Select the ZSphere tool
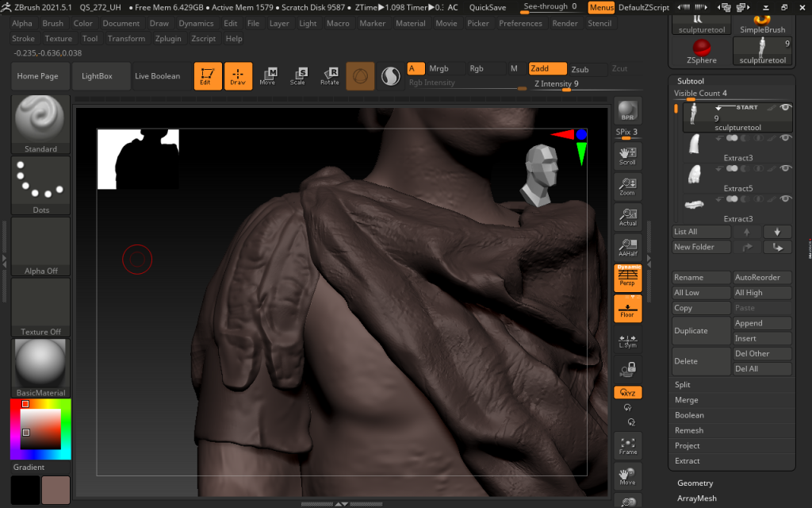Viewport: 812px width, 508px height. tap(702, 52)
